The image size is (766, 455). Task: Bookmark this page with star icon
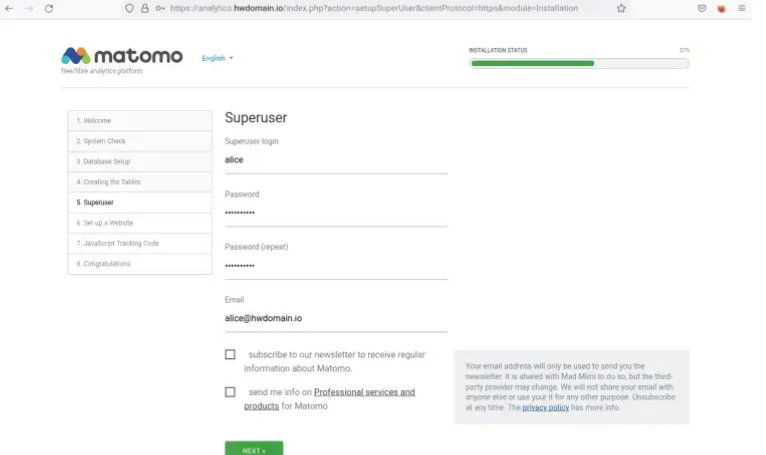coord(621,8)
